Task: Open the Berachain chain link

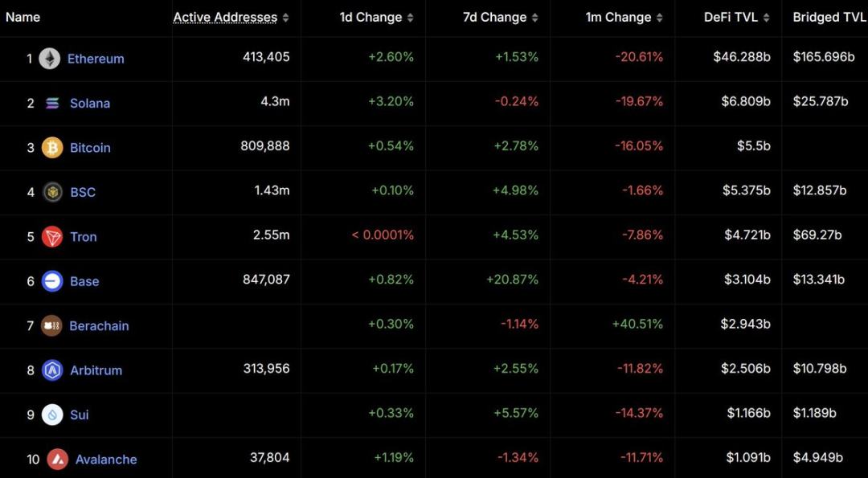Action: 99,325
